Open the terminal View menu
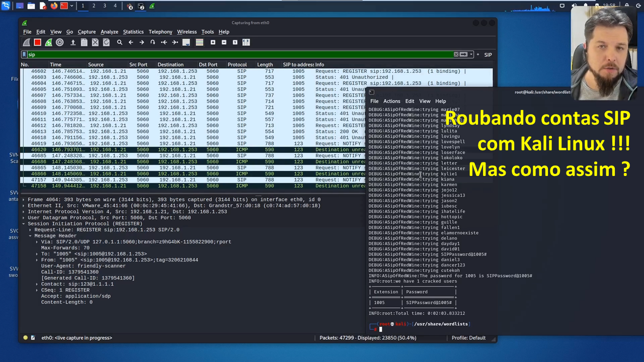Screen dimensions: 644x362 [425, 101]
